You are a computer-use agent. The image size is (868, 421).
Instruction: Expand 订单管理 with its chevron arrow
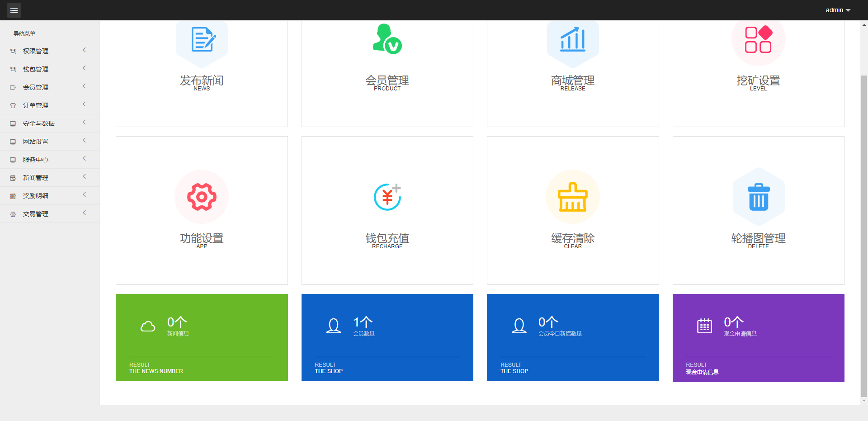pyautogui.click(x=84, y=104)
